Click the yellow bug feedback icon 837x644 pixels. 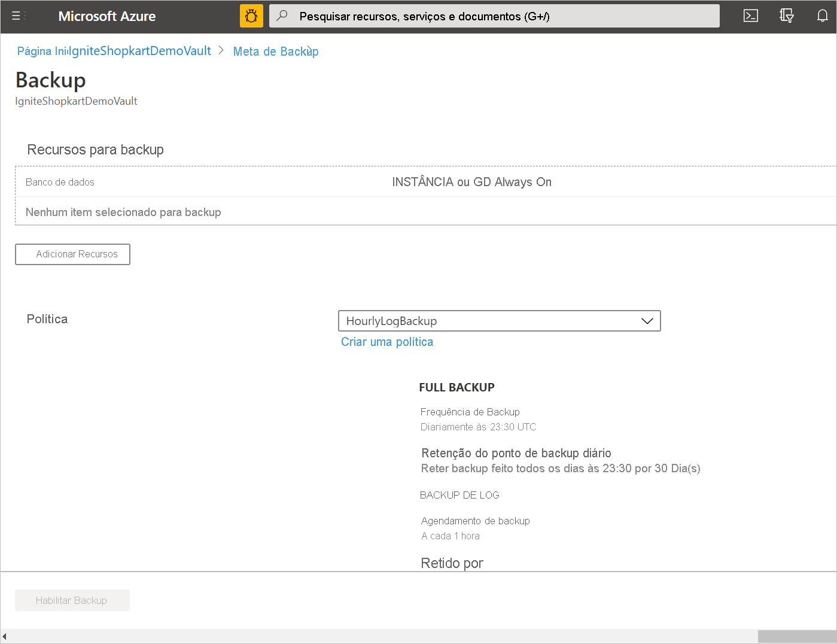click(x=251, y=16)
